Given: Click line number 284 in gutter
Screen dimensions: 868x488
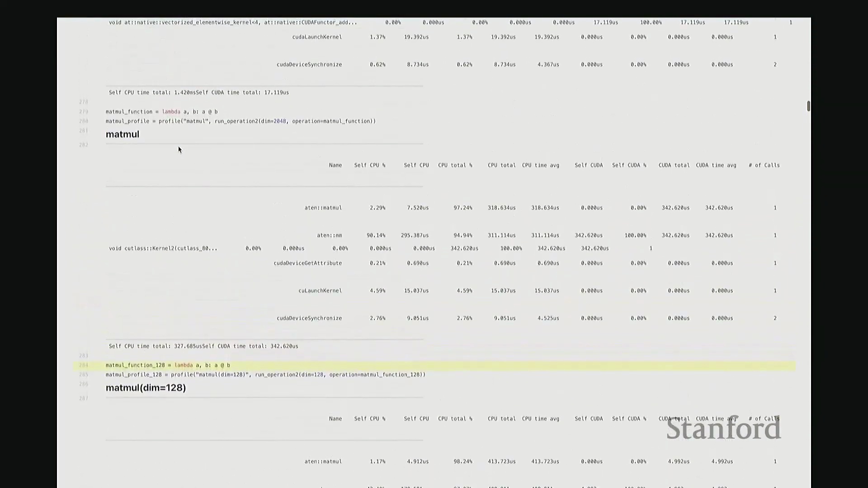Looking at the screenshot, I should pos(84,365).
